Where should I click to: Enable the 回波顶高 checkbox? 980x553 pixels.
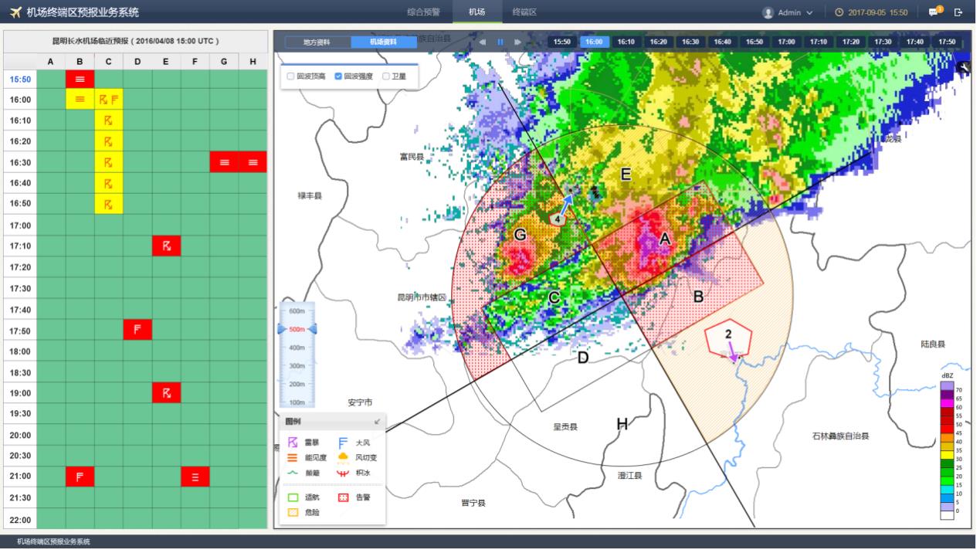tap(290, 76)
